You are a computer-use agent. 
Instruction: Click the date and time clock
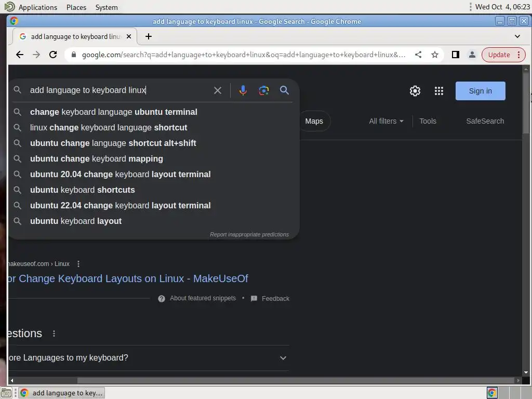coord(502,7)
